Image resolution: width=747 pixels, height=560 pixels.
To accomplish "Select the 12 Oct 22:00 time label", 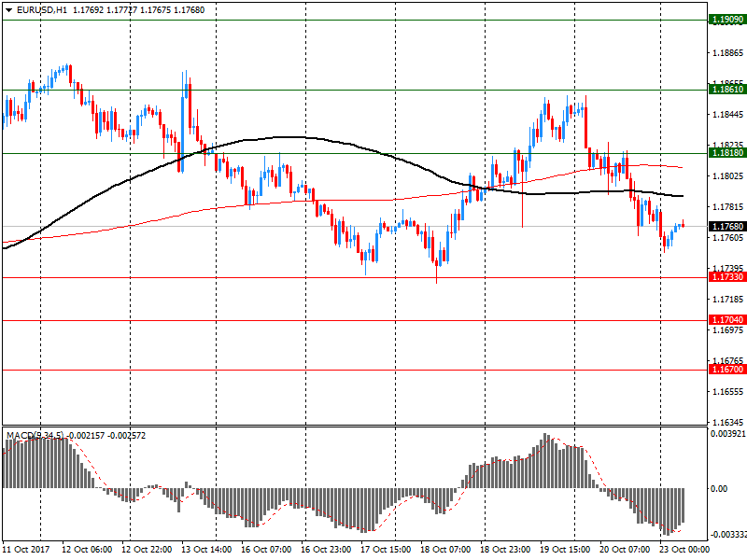I will tap(147, 550).
